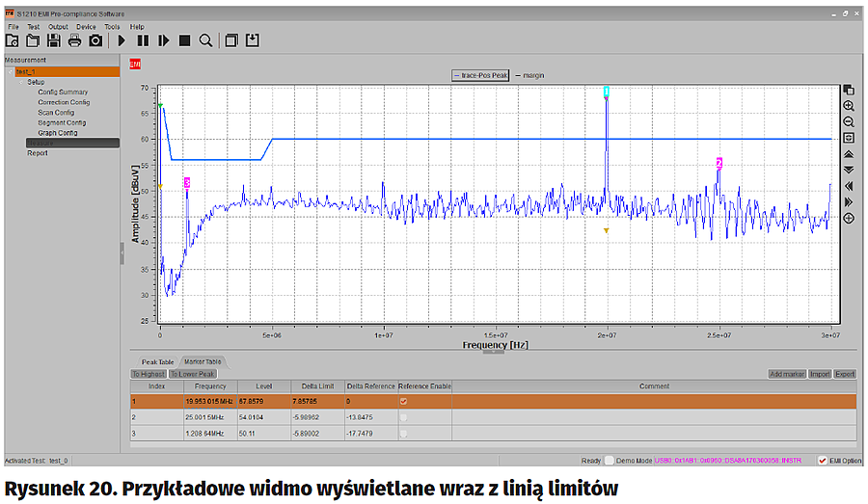The image size is (868, 504).
Task: Open the Device menu
Action: 86,27
